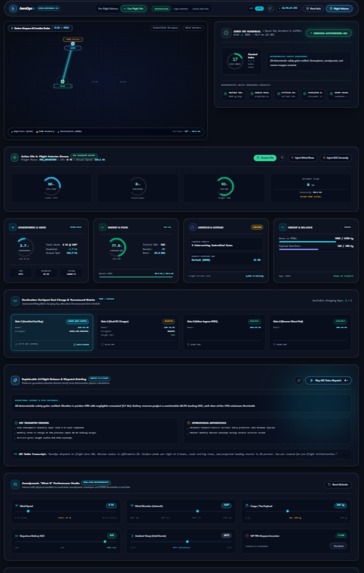This screenshot has width=364, height=573.
Task: Toggle the Wind Vectors map layer chip
Action: [x=193, y=28]
